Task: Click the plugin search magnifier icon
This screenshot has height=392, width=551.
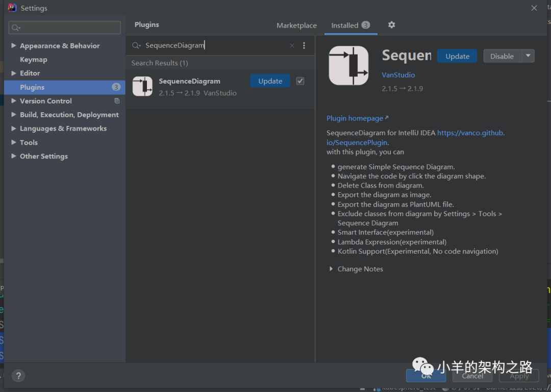Action: pyautogui.click(x=136, y=45)
